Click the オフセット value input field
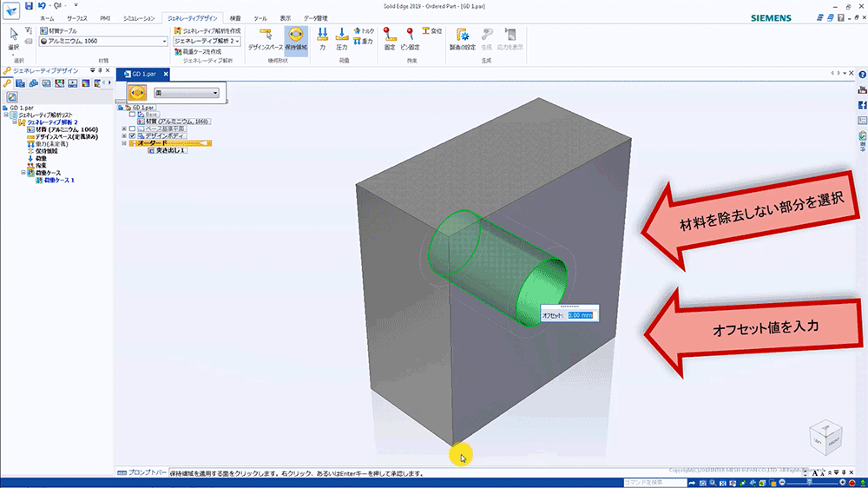 [x=580, y=315]
